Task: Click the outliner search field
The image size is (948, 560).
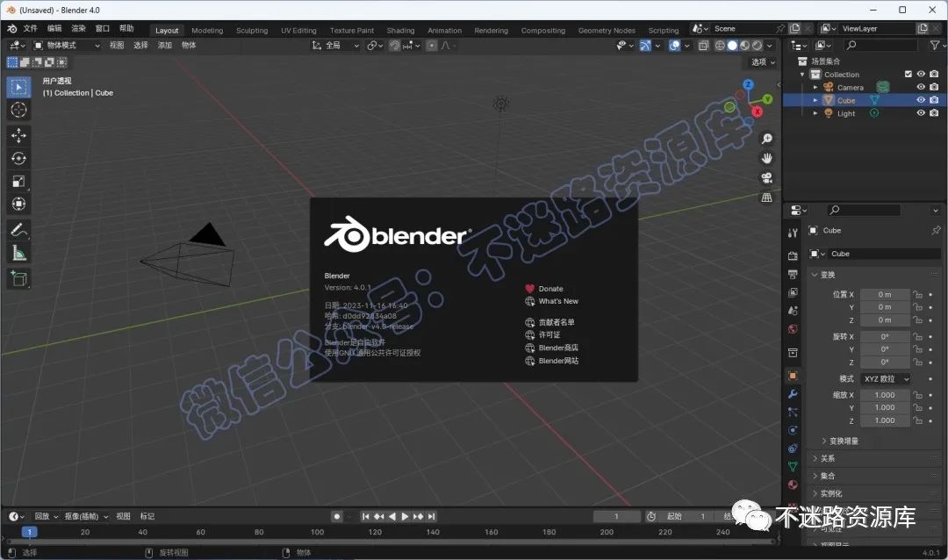Action: click(880, 46)
